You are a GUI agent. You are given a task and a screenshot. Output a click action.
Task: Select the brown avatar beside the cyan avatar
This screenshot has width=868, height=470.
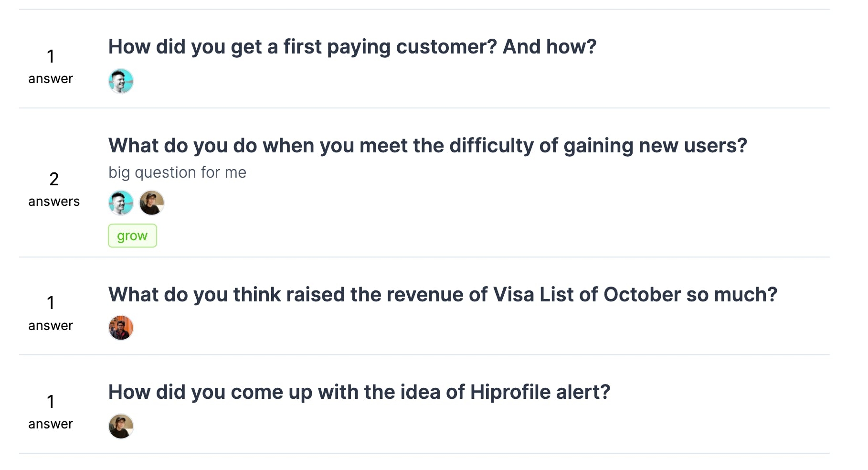[x=152, y=203]
